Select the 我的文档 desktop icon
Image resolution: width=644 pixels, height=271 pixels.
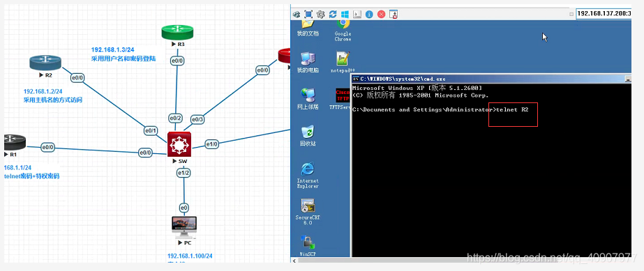pyautogui.click(x=308, y=28)
